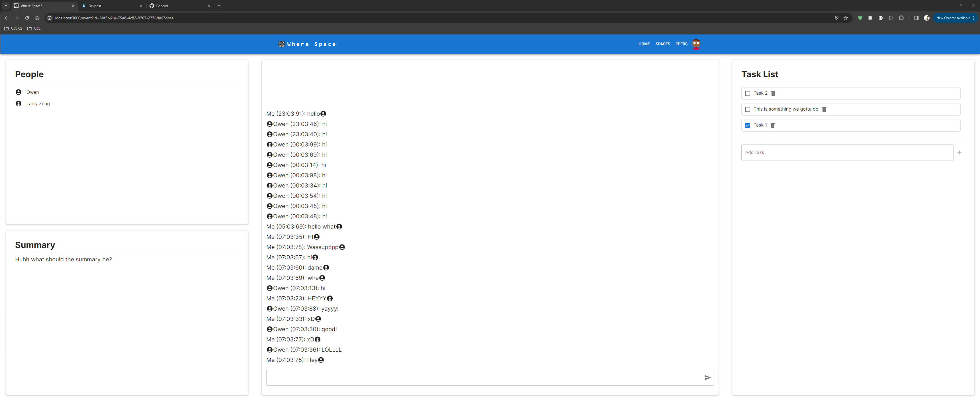Open Chrome extensions puzzle icon
The width and height of the screenshot is (980, 397).
point(901,18)
